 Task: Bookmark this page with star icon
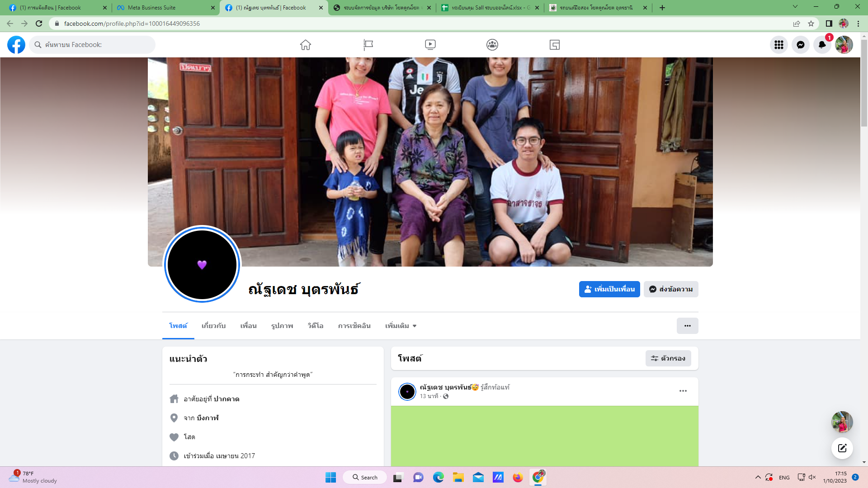[x=811, y=23]
